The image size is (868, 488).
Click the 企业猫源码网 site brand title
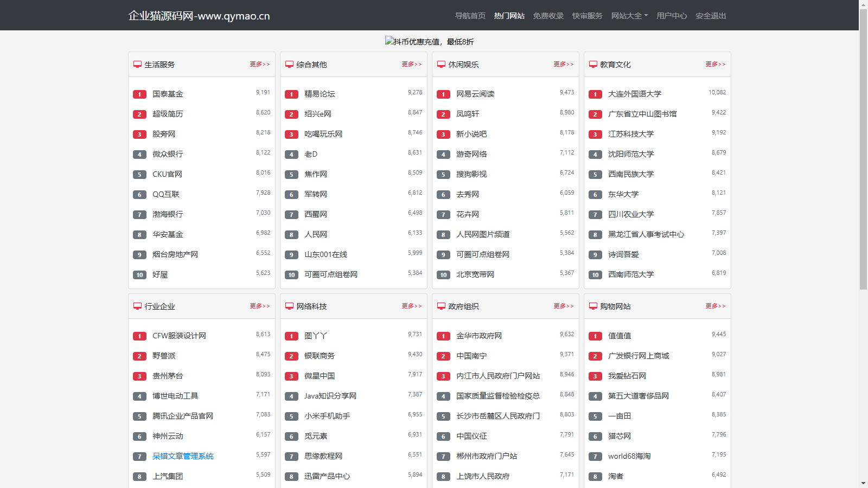click(x=199, y=16)
